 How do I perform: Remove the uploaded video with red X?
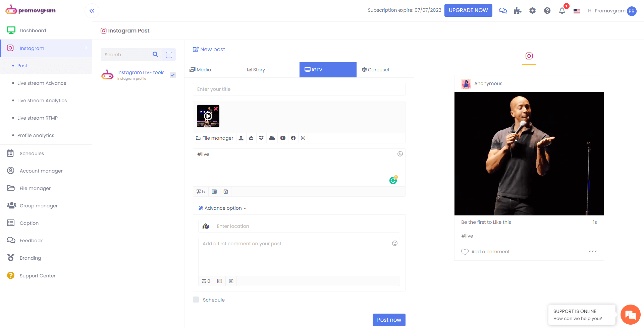[x=216, y=109]
